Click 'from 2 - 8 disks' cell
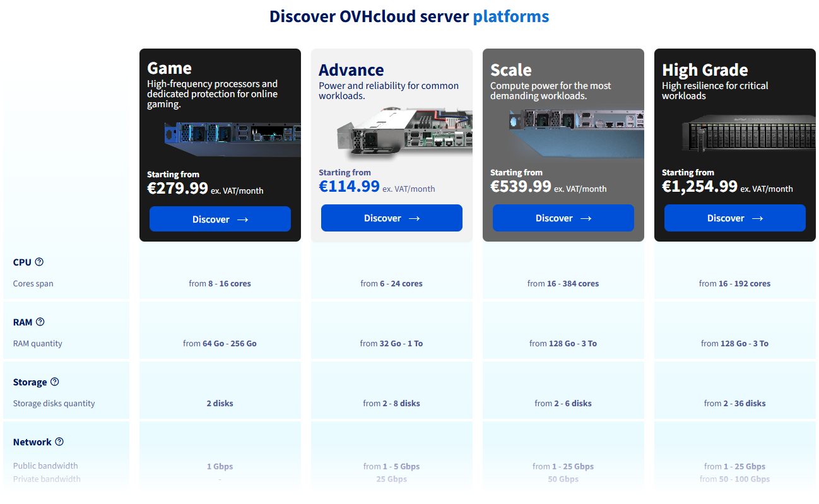This screenshot has width=819, height=504. [x=392, y=404]
